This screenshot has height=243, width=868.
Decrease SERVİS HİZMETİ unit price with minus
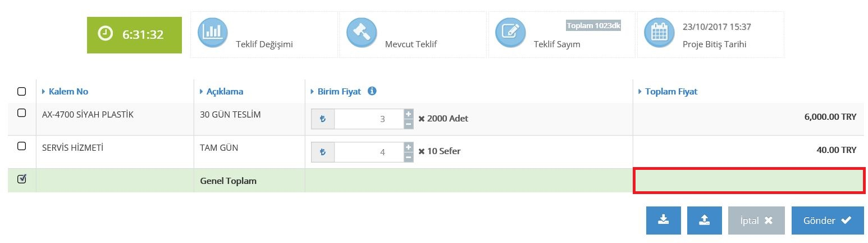(x=408, y=156)
